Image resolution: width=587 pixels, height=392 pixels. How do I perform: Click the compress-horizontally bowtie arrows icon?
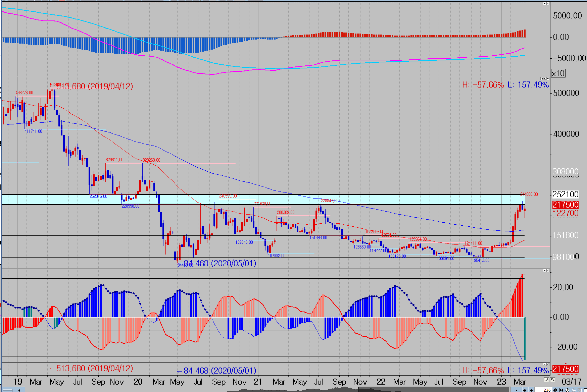coord(561,390)
